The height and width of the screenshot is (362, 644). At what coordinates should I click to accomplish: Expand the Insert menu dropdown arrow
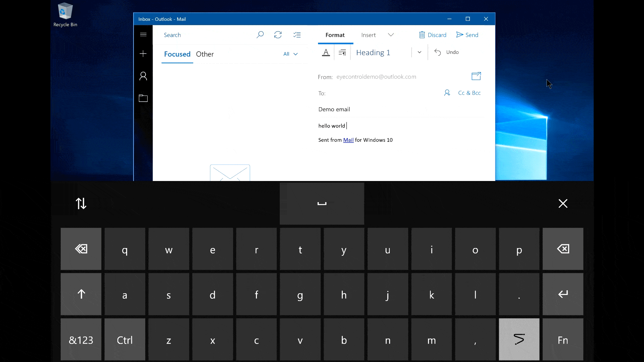(390, 35)
